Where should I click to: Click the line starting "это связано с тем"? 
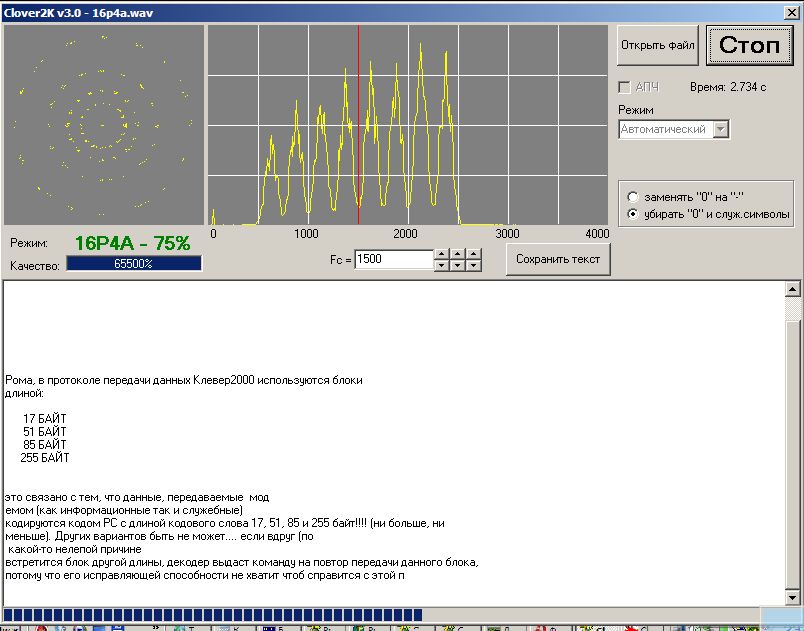137,497
